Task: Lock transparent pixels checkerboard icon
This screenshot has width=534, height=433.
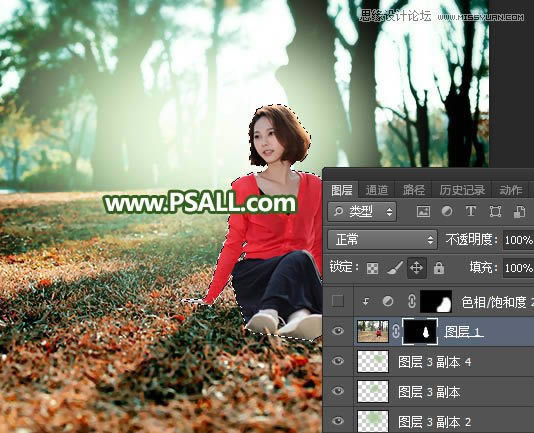Action: click(372, 268)
